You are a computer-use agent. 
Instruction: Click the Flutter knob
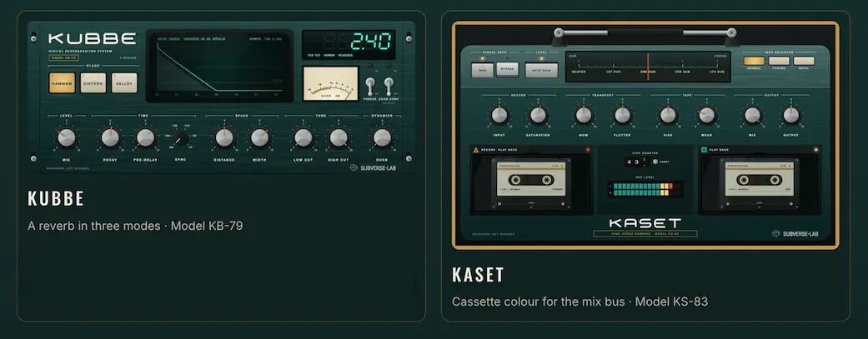622,115
